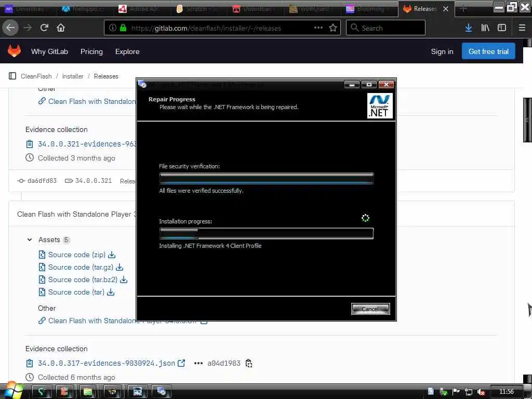Click the network tray icon
This screenshot has height=399, width=532.
point(468,392)
